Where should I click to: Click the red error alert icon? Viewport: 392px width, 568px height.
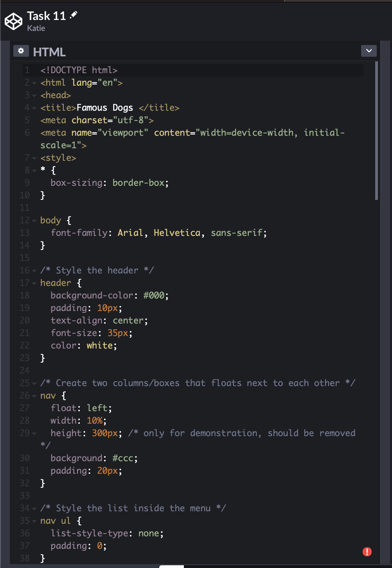tap(367, 552)
